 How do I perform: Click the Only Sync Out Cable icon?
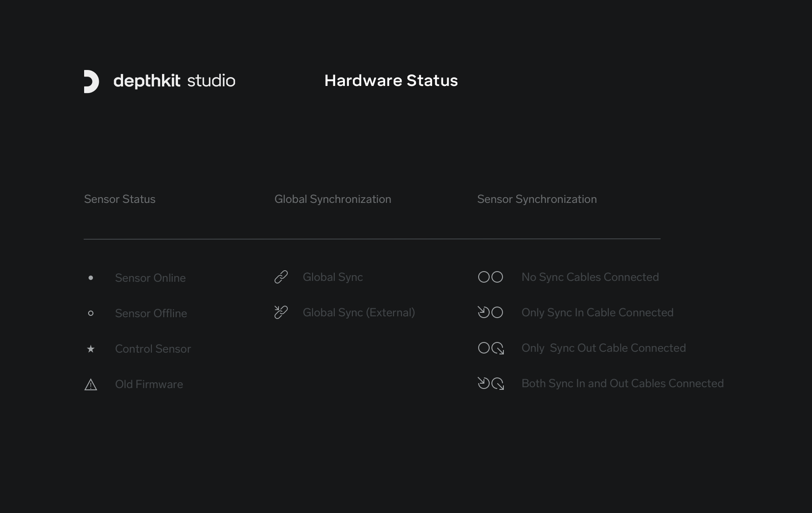click(x=491, y=348)
